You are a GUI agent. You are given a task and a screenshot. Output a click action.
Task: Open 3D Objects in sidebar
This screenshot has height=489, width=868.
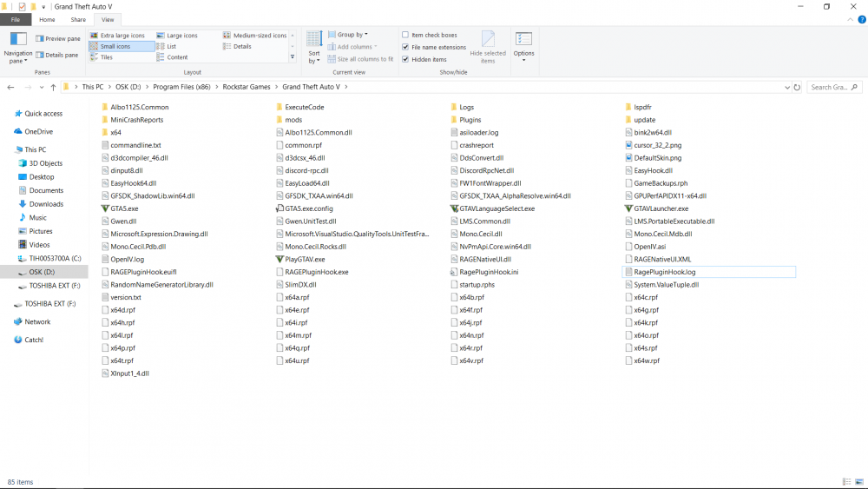41,163
